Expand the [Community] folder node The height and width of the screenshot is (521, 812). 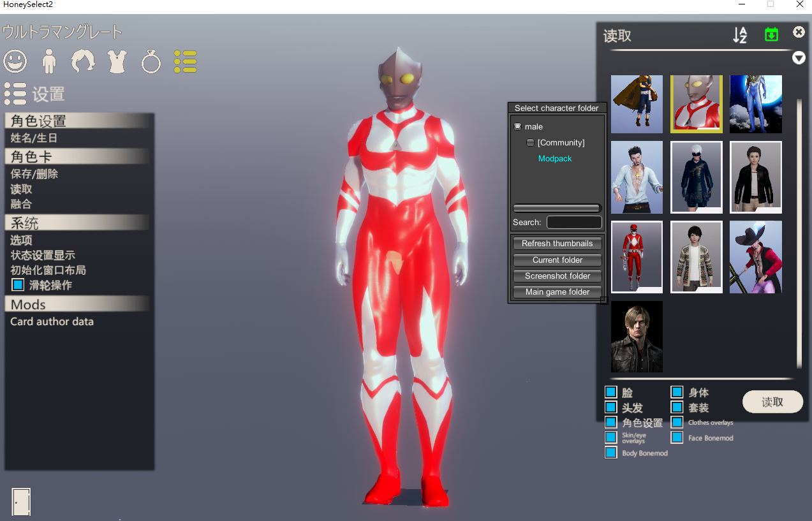pos(530,142)
